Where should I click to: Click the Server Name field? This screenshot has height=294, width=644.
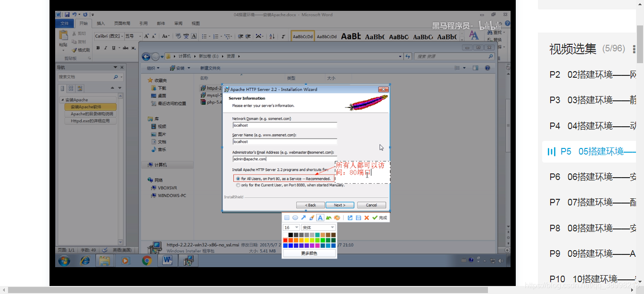pos(285,141)
